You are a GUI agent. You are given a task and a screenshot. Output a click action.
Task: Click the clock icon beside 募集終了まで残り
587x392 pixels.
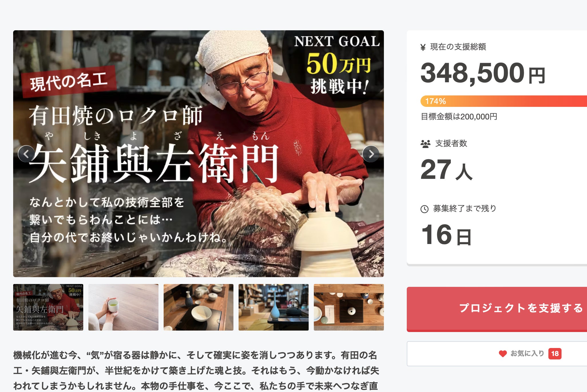click(x=424, y=209)
